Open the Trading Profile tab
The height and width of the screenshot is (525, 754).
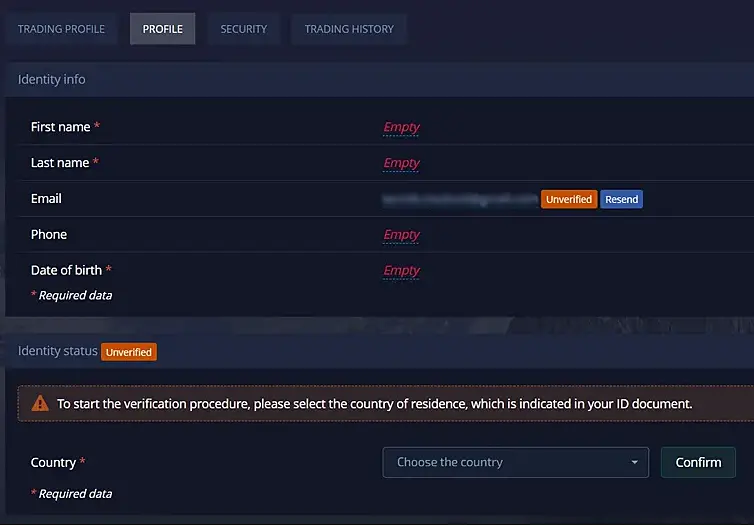[61, 29]
